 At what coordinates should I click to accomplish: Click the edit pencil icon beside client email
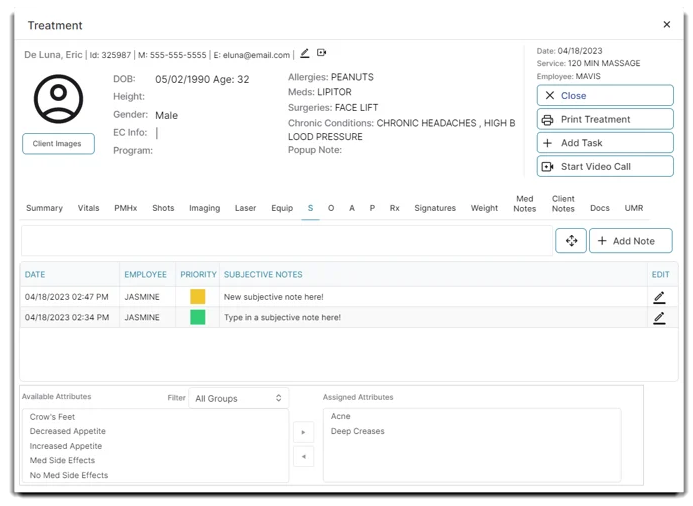pyautogui.click(x=305, y=54)
